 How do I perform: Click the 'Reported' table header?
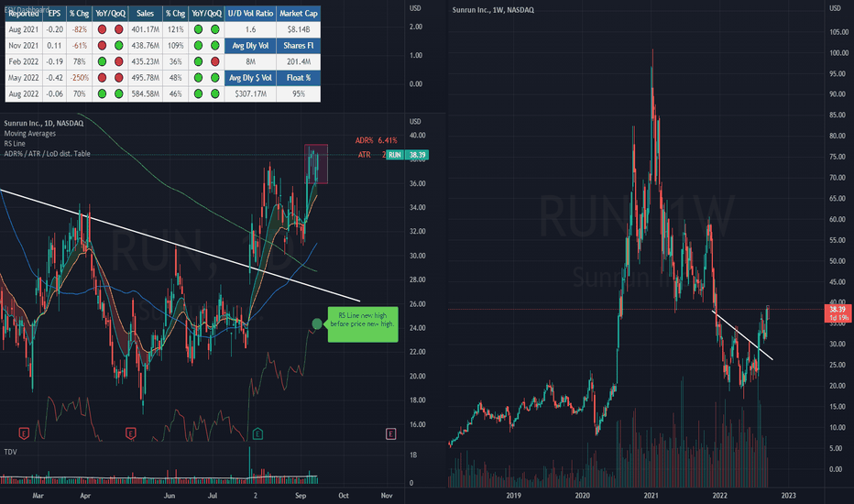[24, 13]
